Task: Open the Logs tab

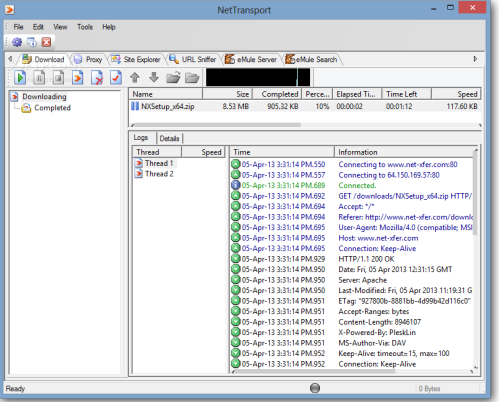Action: [x=141, y=137]
